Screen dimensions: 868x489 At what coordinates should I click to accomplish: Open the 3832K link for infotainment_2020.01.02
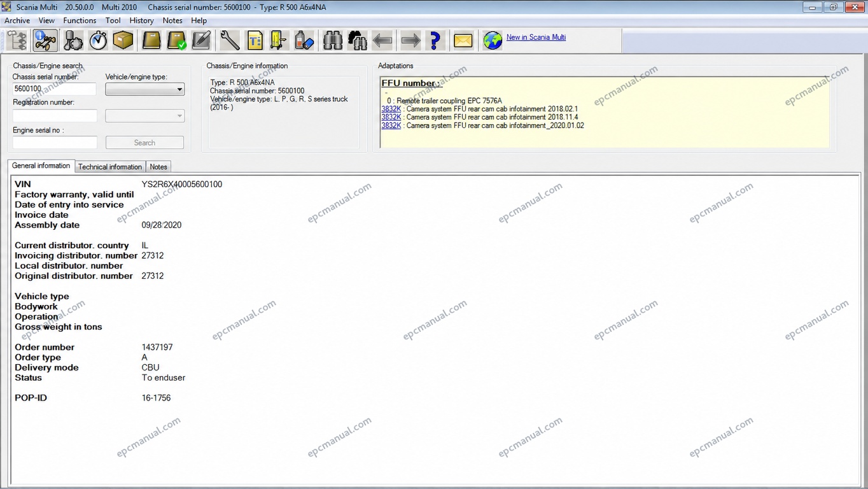click(x=391, y=125)
